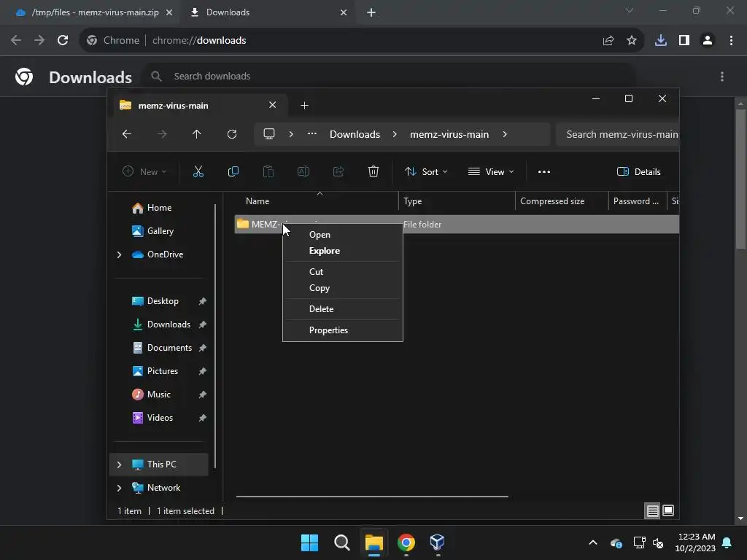The image size is (747, 560).
Task: Expand the This PC tree node
Action: click(119, 464)
